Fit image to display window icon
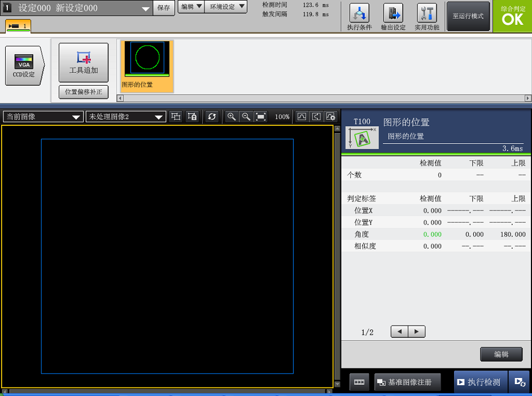This screenshot has height=396, width=532. point(260,117)
